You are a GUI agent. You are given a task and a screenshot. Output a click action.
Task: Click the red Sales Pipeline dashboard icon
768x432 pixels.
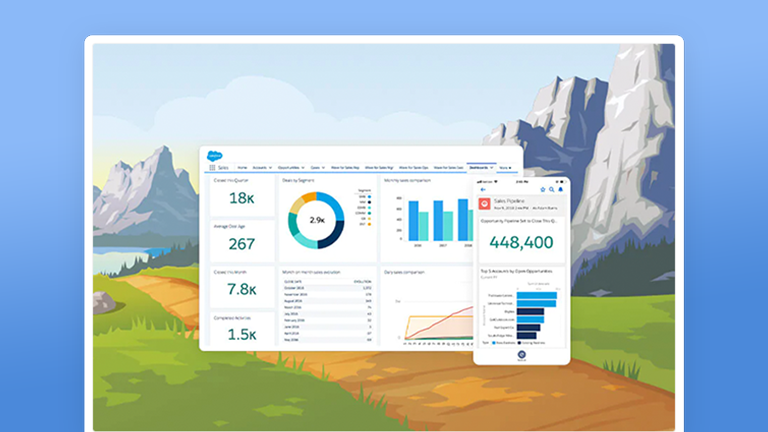point(484,204)
